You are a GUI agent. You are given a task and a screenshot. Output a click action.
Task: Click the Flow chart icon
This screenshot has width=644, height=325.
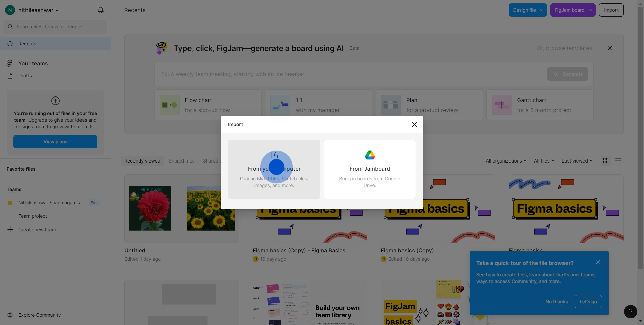(170, 105)
